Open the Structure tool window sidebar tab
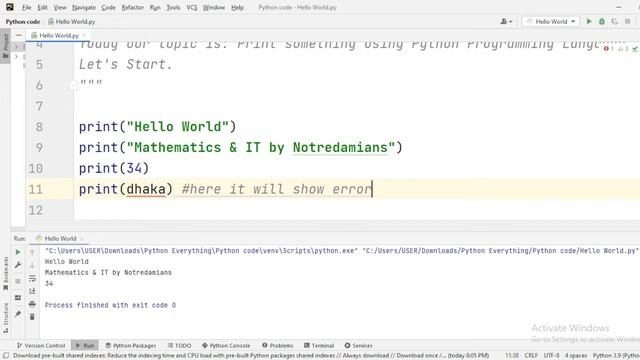The height and width of the screenshot is (360, 640). point(5,318)
